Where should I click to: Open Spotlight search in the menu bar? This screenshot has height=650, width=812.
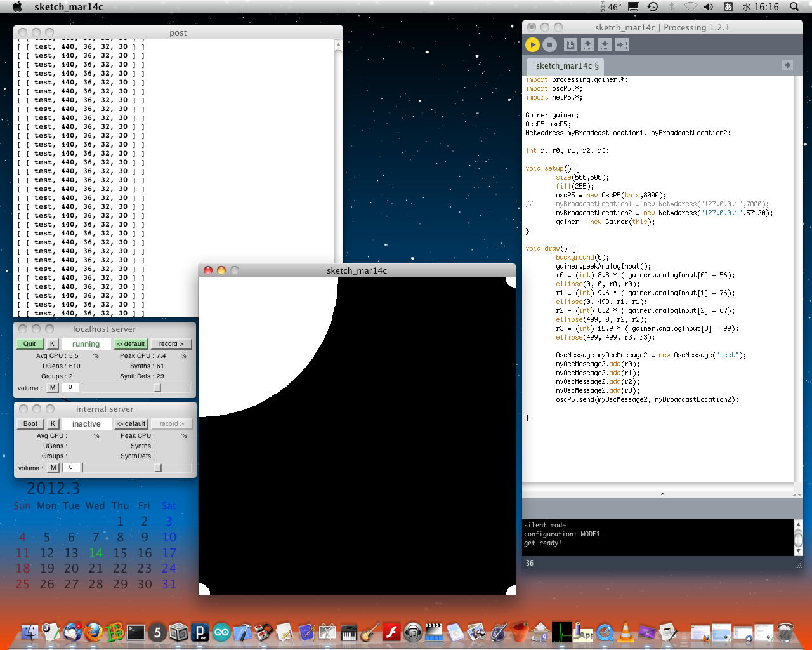(794, 7)
